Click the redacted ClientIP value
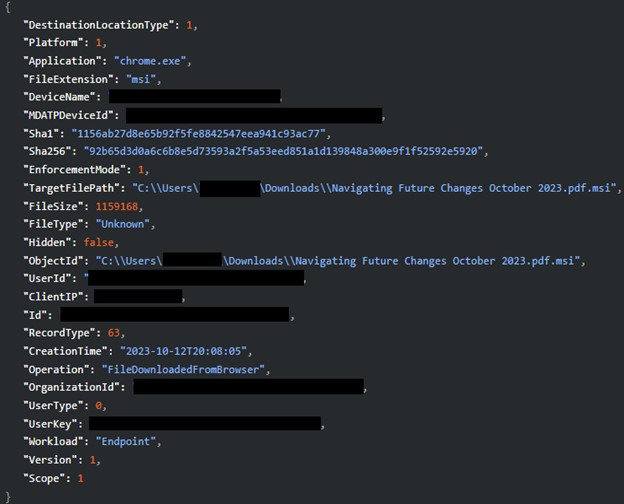624x504 pixels. click(x=138, y=297)
